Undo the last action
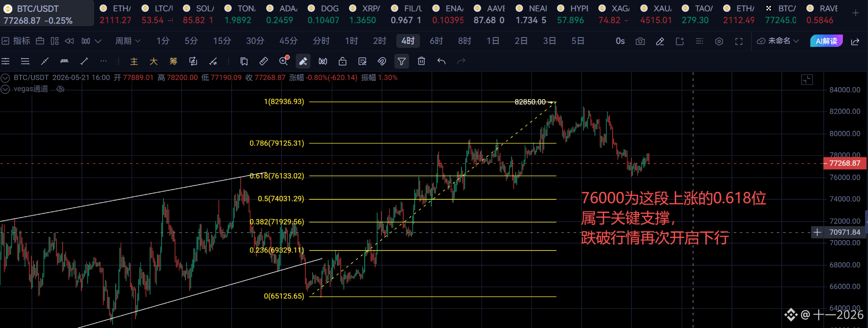This screenshot has width=868, height=328. [x=441, y=61]
